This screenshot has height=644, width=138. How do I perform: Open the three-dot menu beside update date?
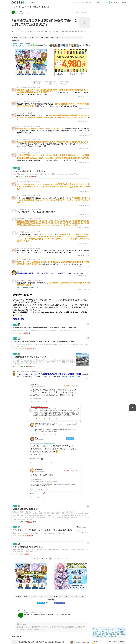pos(89,12)
